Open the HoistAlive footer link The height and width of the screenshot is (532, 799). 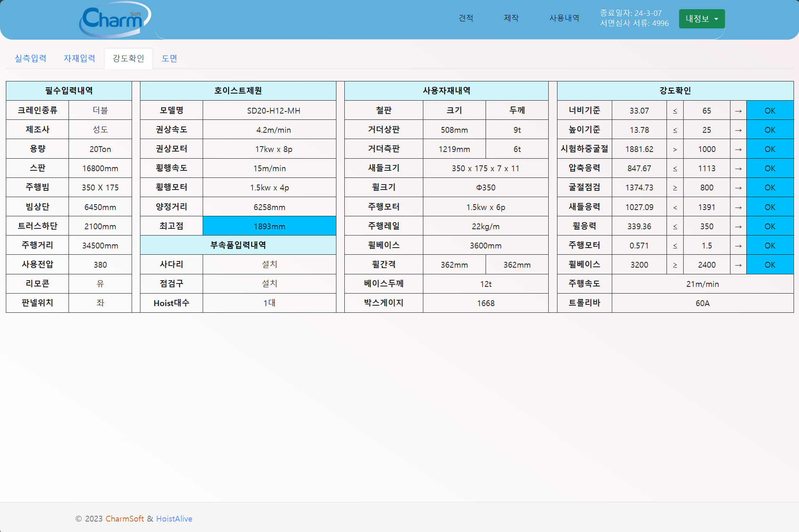click(x=174, y=519)
